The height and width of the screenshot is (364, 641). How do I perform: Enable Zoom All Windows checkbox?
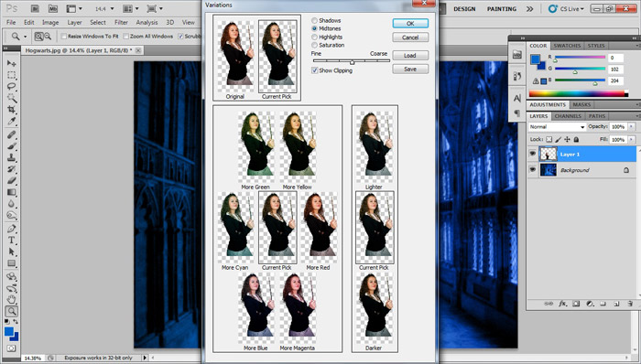tap(126, 37)
